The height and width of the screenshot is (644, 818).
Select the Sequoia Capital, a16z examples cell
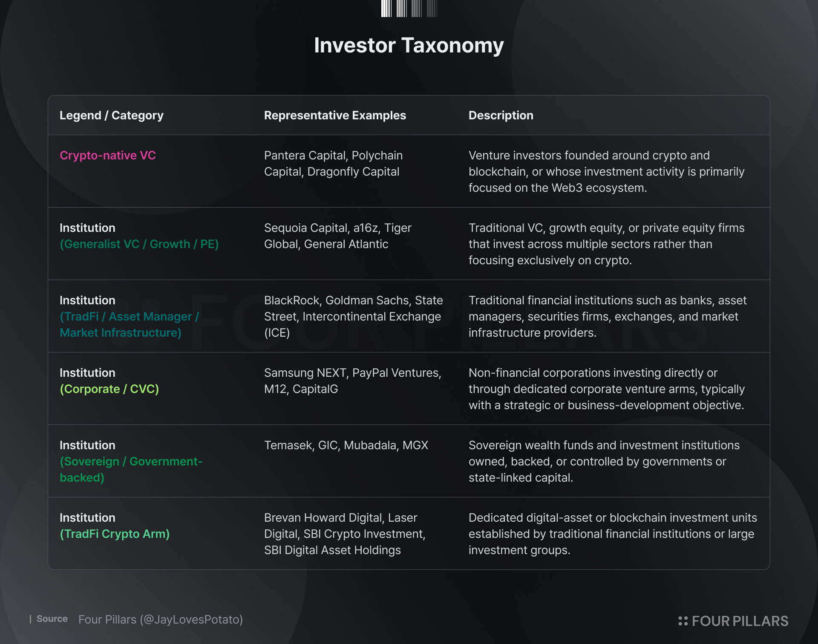point(338,236)
